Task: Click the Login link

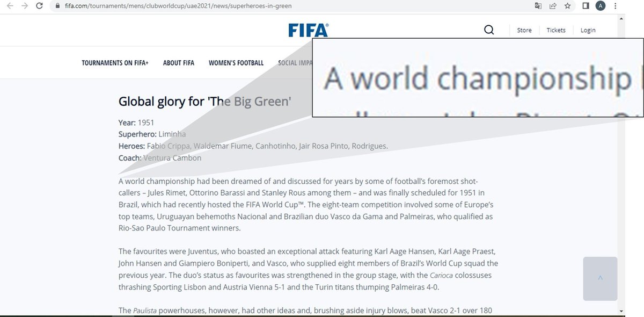Action: [588, 30]
